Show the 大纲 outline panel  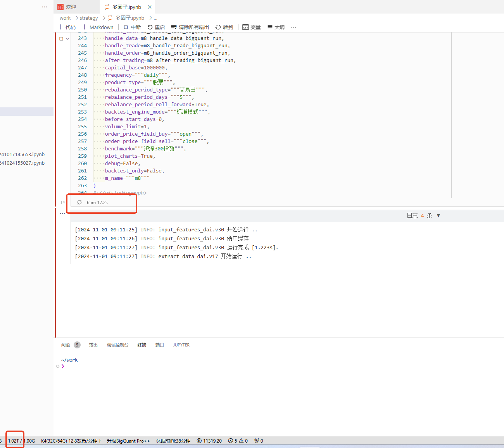coord(276,27)
